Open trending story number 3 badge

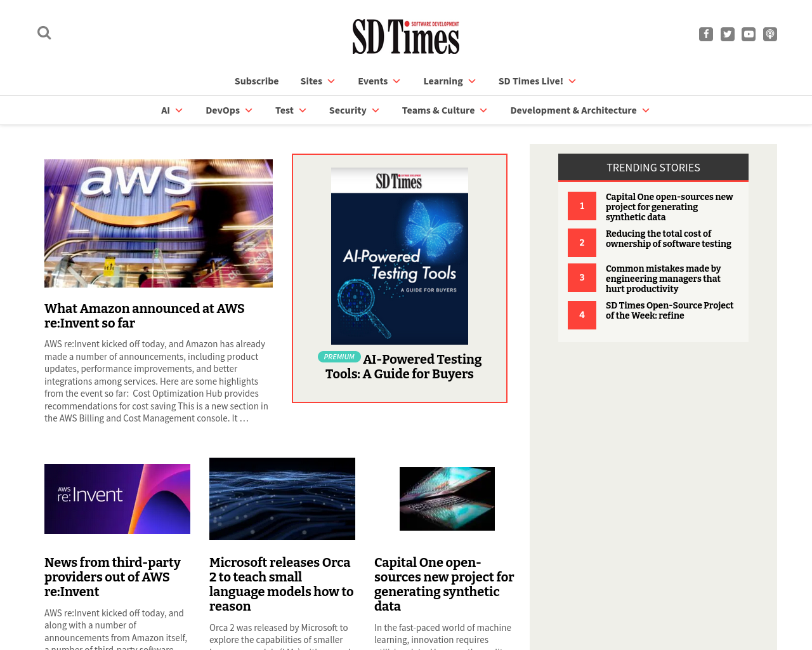582,277
